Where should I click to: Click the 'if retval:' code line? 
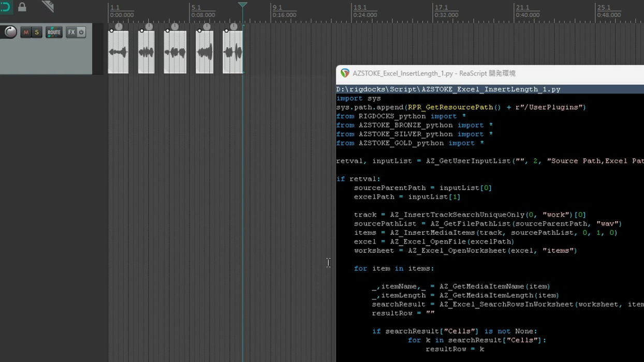point(358,179)
